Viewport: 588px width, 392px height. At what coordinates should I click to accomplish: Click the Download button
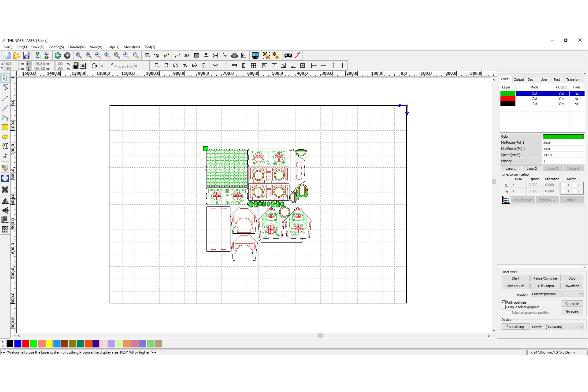click(x=572, y=286)
